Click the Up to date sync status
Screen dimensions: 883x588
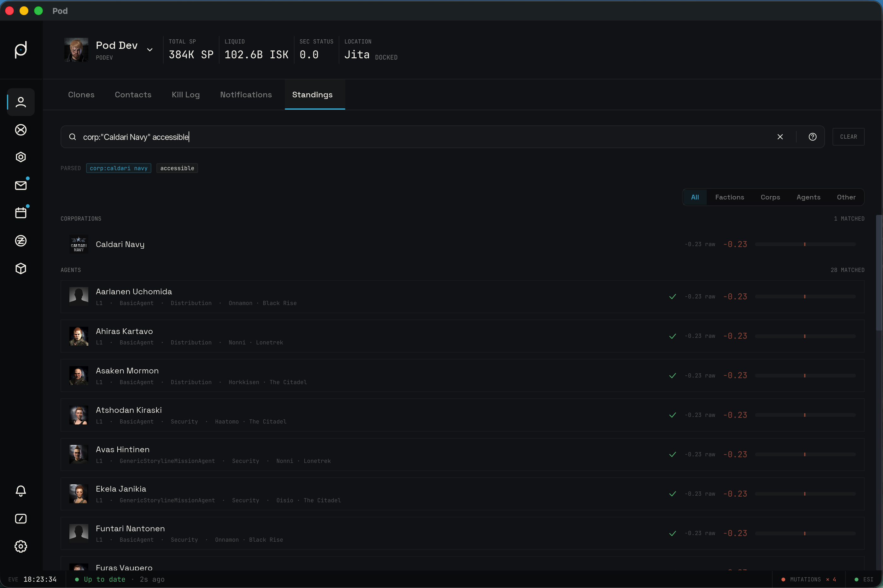tap(101, 579)
